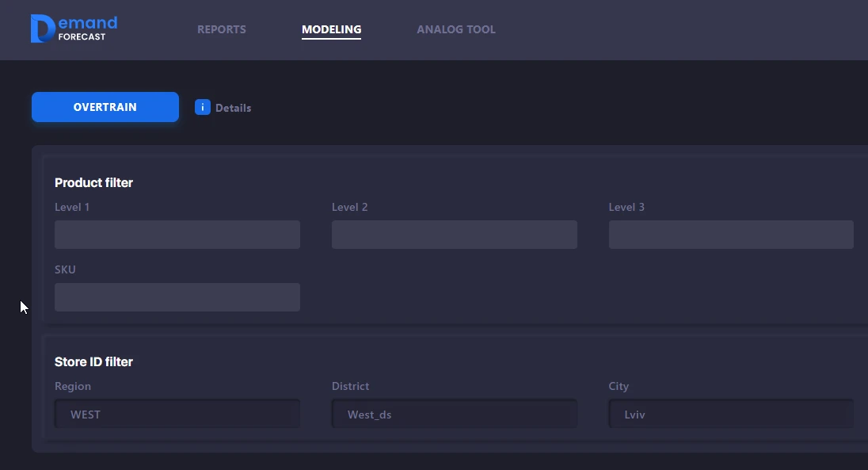Open the Level 2 product dropdown
This screenshot has height=470, width=868.
(455, 235)
